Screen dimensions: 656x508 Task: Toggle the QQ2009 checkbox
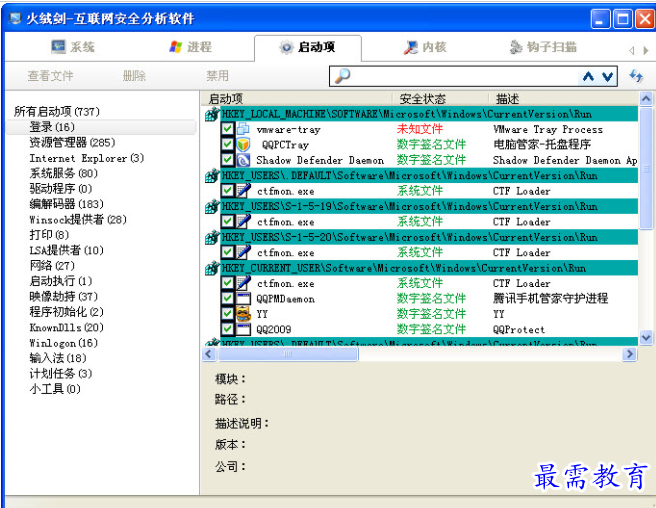pyautogui.click(x=227, y=329)
